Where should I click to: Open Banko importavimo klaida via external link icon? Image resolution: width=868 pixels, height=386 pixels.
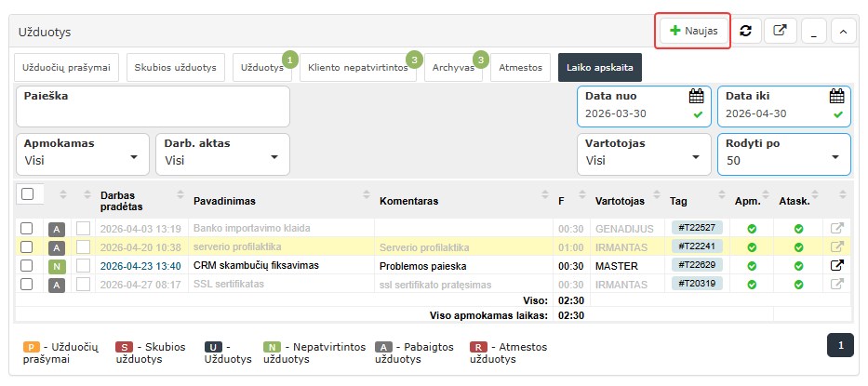[x=837, y=228]
